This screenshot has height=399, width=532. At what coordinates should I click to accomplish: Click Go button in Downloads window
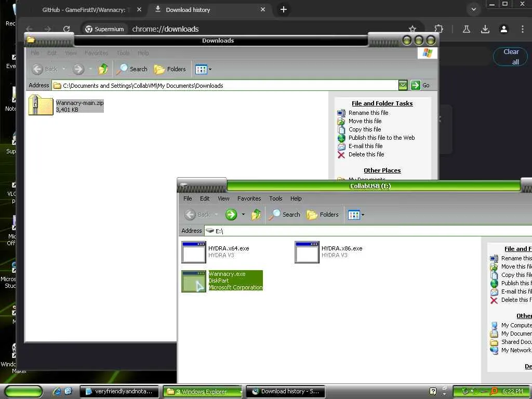(420, 85)
